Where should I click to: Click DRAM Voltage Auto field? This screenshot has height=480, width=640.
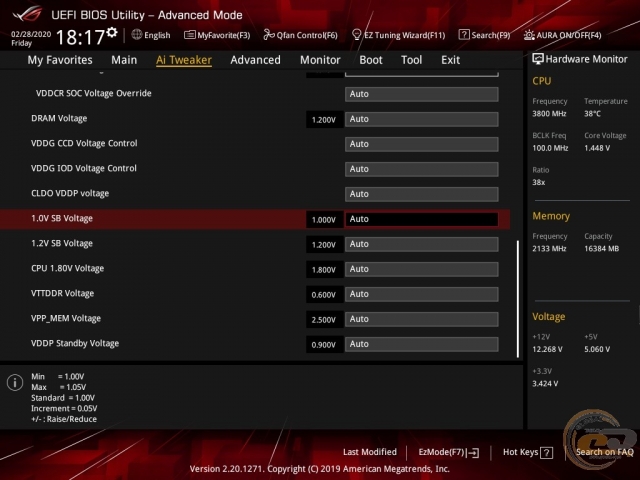[x=422, y=119]
